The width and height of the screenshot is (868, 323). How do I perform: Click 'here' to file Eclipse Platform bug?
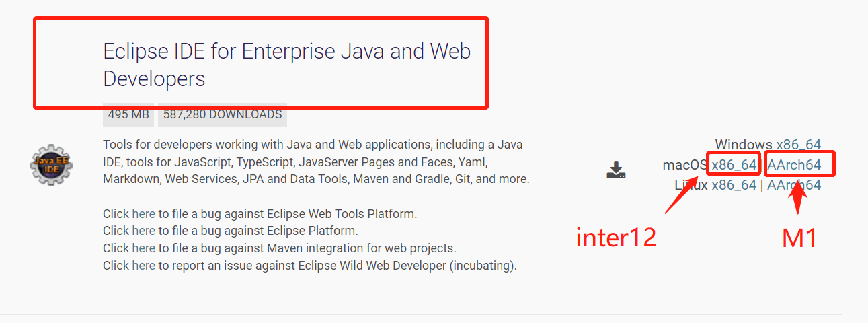pos(143,231)
